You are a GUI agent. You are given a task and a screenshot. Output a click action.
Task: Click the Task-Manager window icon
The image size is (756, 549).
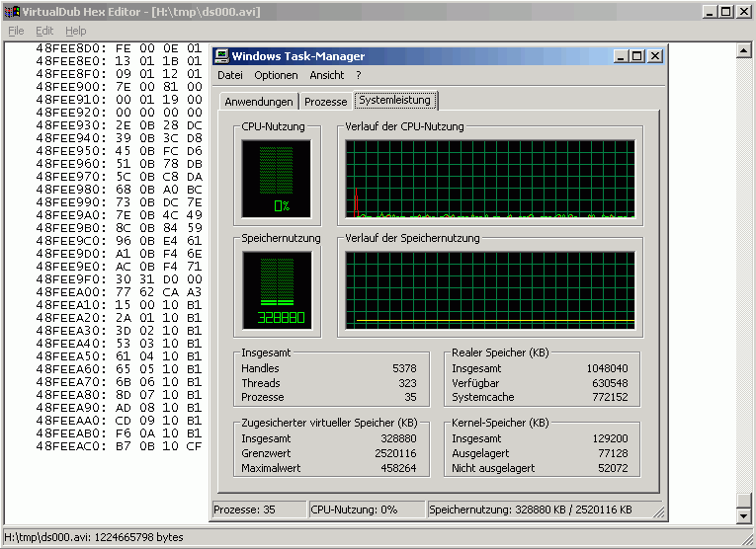[221, 56]
